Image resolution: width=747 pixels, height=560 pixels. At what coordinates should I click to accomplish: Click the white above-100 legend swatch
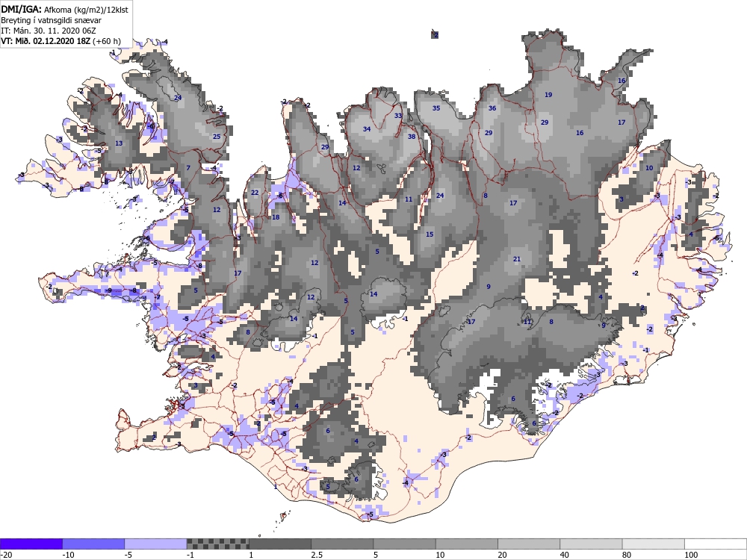click(716, 544)
